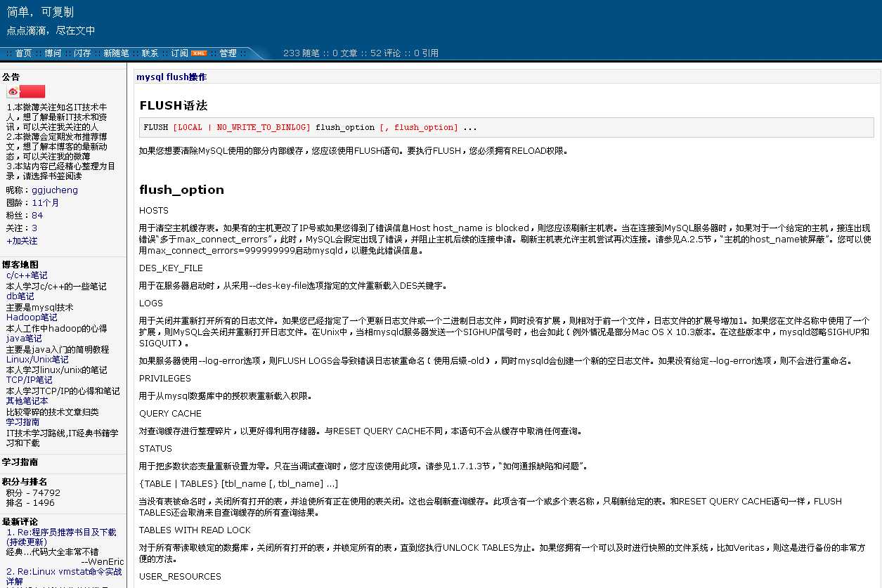Open Linux/Unix笔记 category link

tap(37, 359)
